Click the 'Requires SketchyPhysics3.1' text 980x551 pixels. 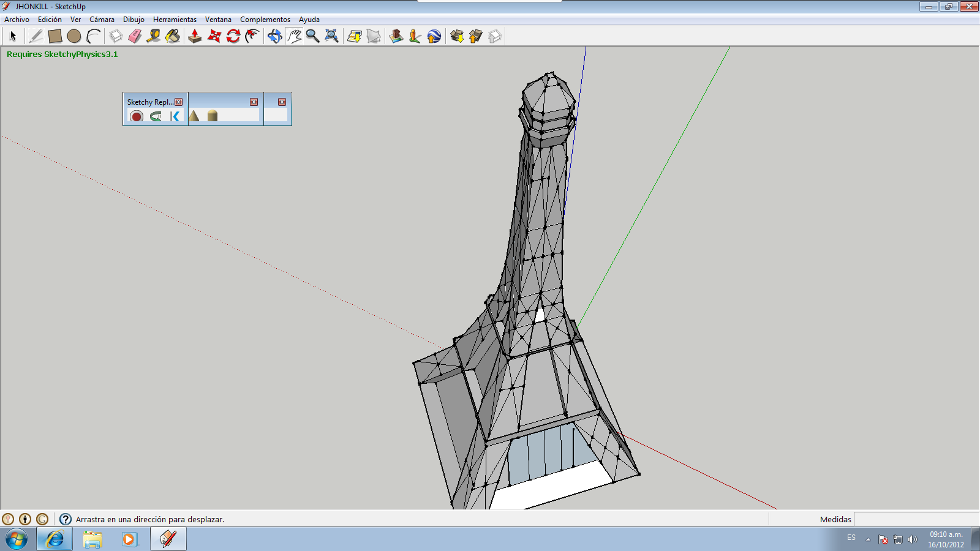62,54
